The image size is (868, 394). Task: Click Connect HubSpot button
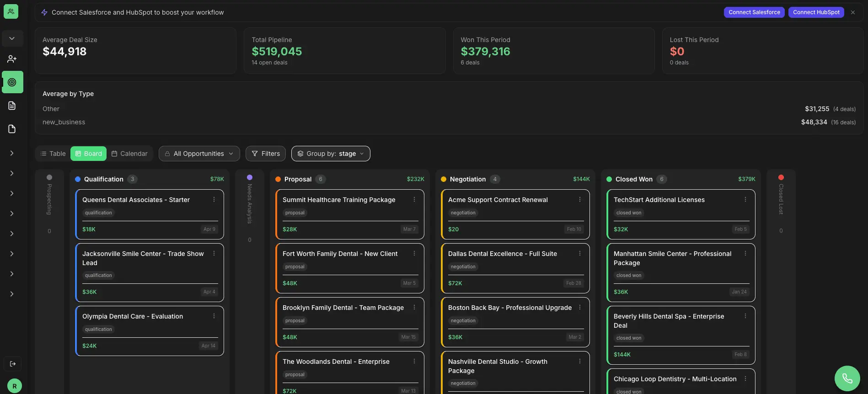pyautogui.click(x=816, y=12)
